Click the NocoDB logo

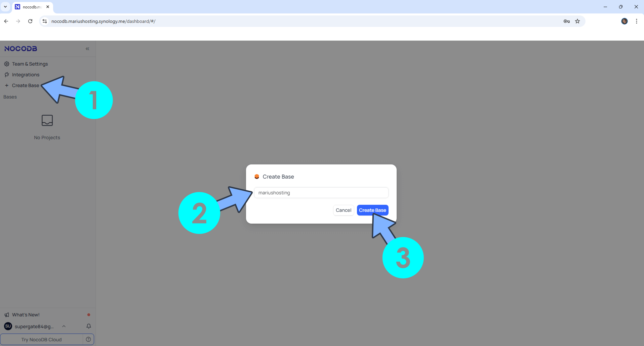tap(21, 49)
